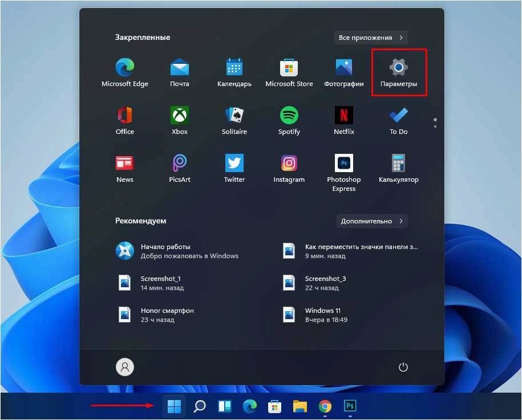Open the Xbox app

click(180, 120)
